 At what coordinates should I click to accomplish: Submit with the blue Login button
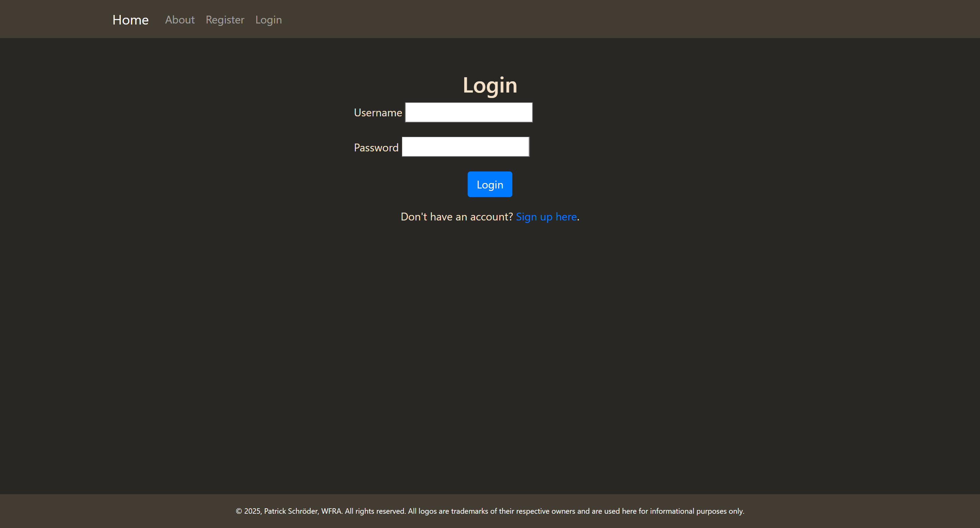490,184
